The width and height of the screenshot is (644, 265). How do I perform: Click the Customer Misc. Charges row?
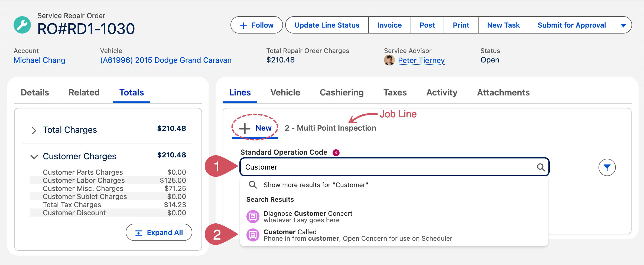[108, 188]
